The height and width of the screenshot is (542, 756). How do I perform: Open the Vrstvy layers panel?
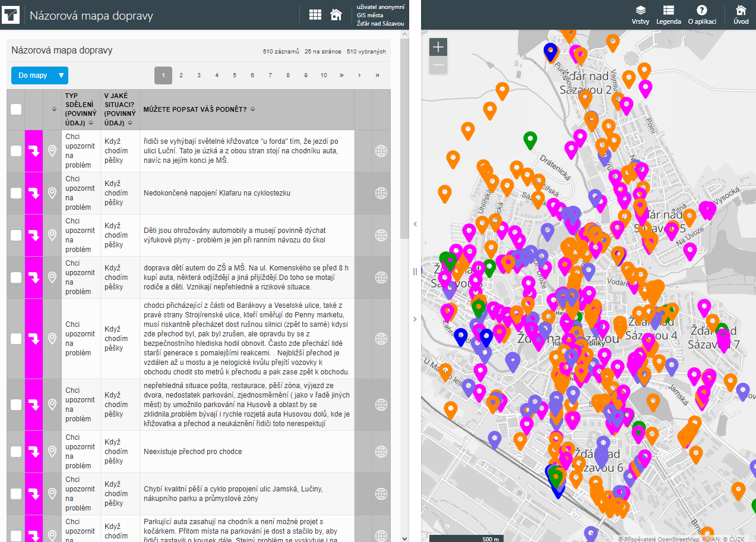pos(640,15)
